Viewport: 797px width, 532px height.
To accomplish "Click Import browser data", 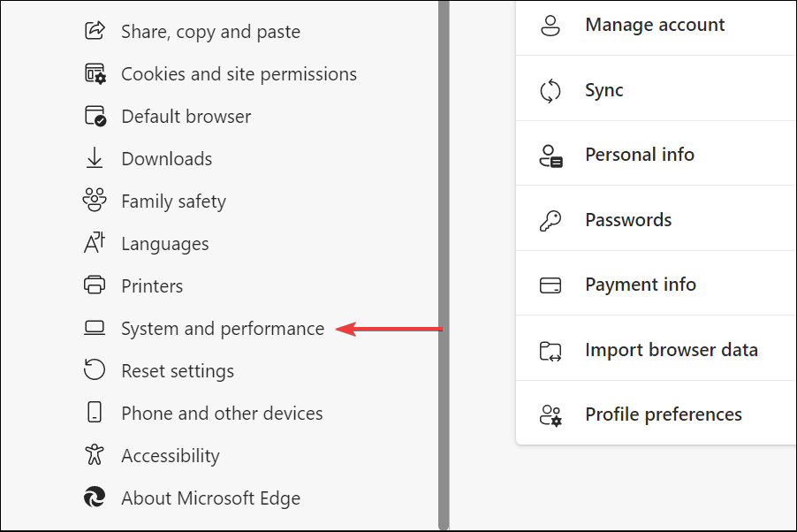I will (672, 350).
